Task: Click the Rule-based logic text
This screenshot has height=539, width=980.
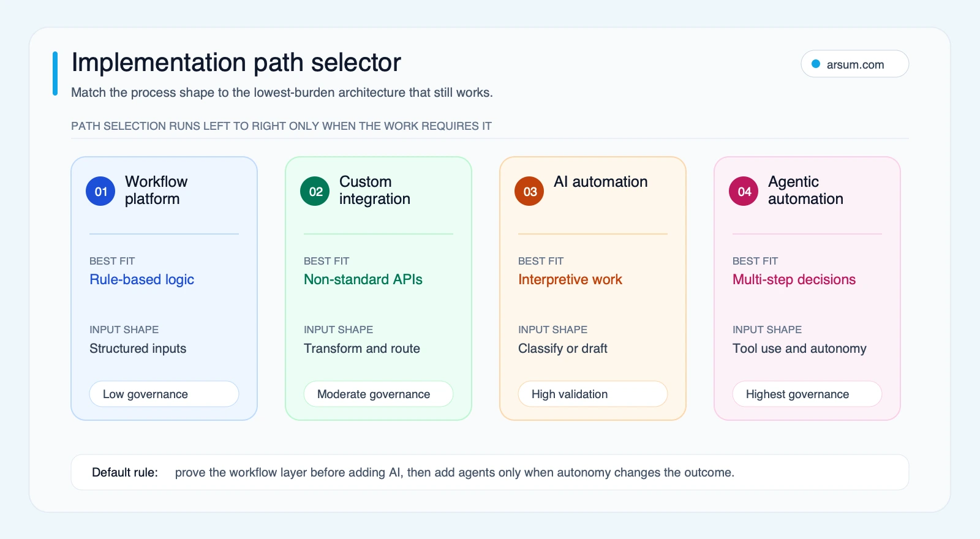Action: (x=141, y=279)
